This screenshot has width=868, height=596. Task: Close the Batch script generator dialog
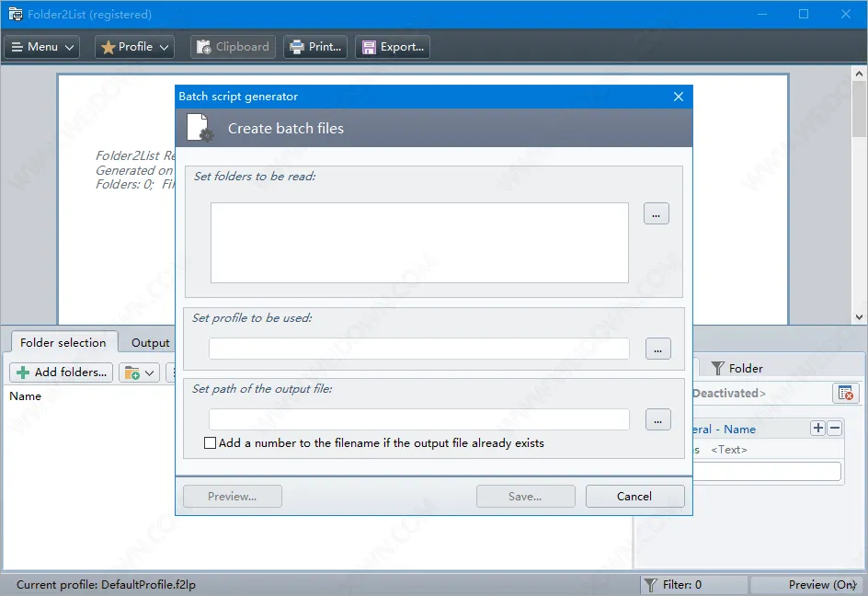[x=679, y=97]
